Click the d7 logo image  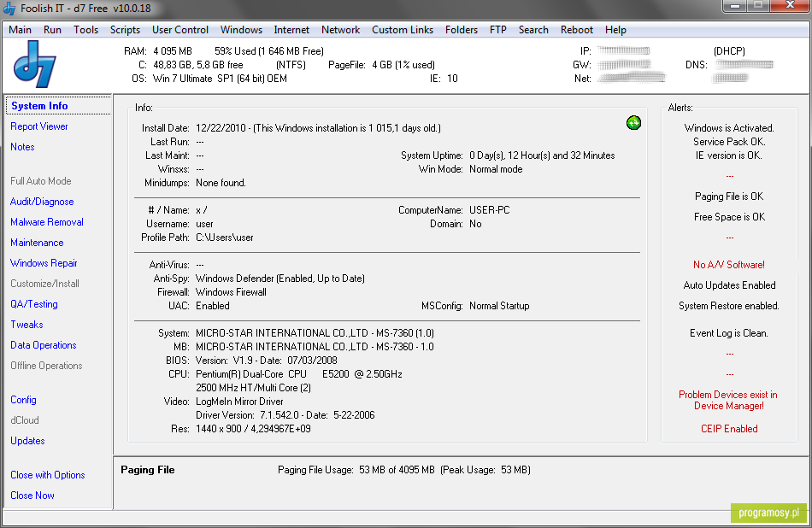35,64
